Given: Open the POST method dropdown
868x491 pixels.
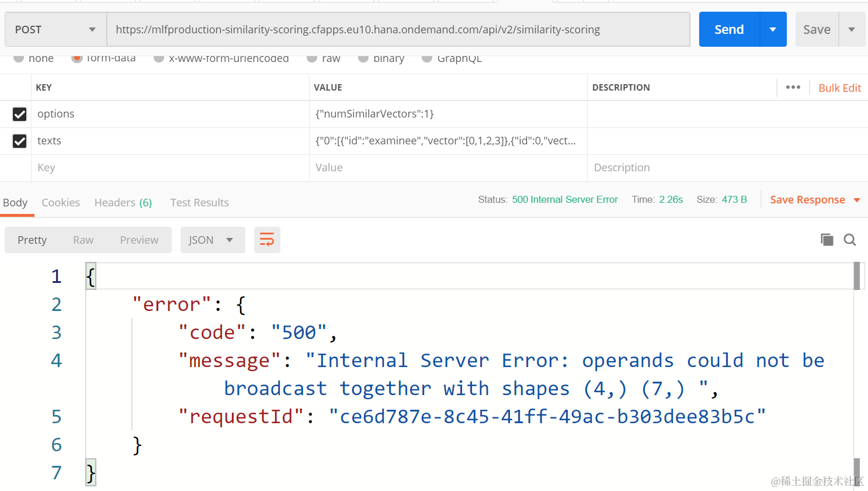Looking at the screenshot, I should [55, 29].
